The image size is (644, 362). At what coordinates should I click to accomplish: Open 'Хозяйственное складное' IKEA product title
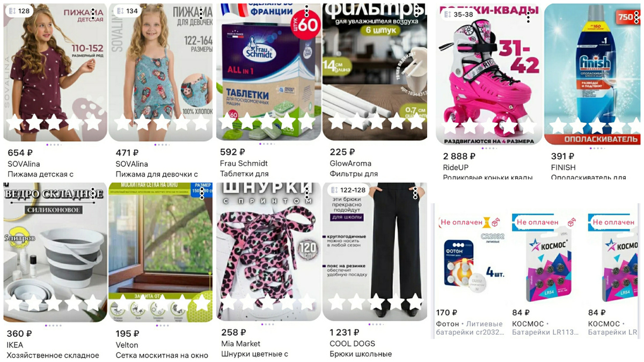(53, 355)
